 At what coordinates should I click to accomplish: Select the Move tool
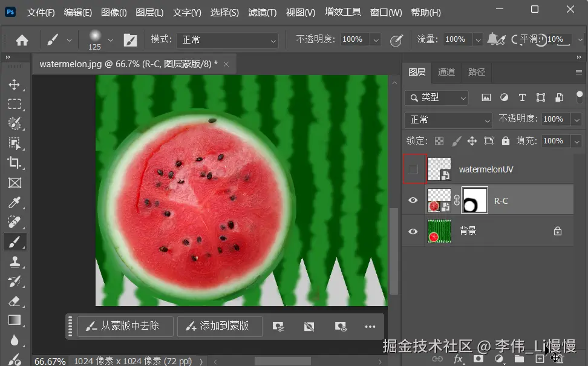point(15,84)
